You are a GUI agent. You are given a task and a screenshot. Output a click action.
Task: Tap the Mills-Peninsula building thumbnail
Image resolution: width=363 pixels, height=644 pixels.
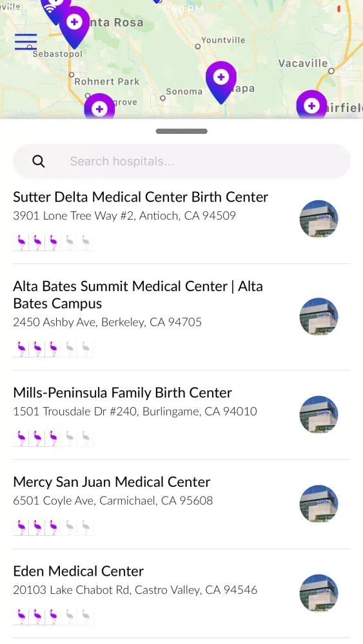319,414
